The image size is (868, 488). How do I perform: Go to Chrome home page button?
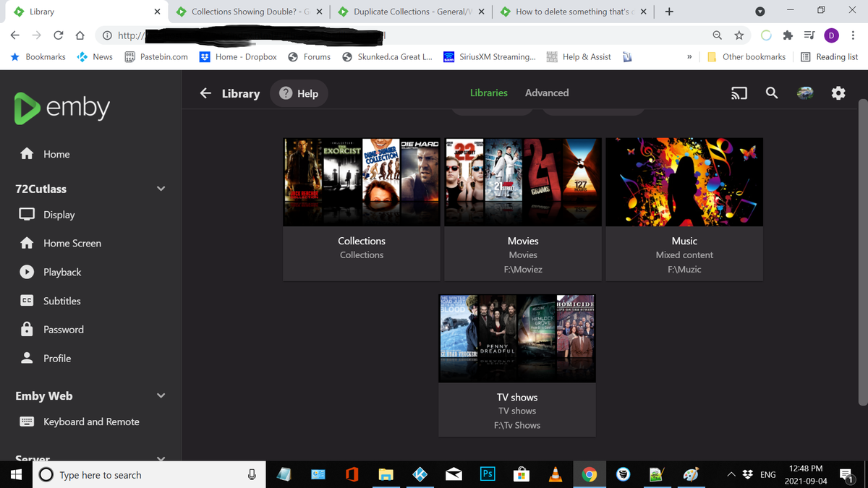coord(80,35)
